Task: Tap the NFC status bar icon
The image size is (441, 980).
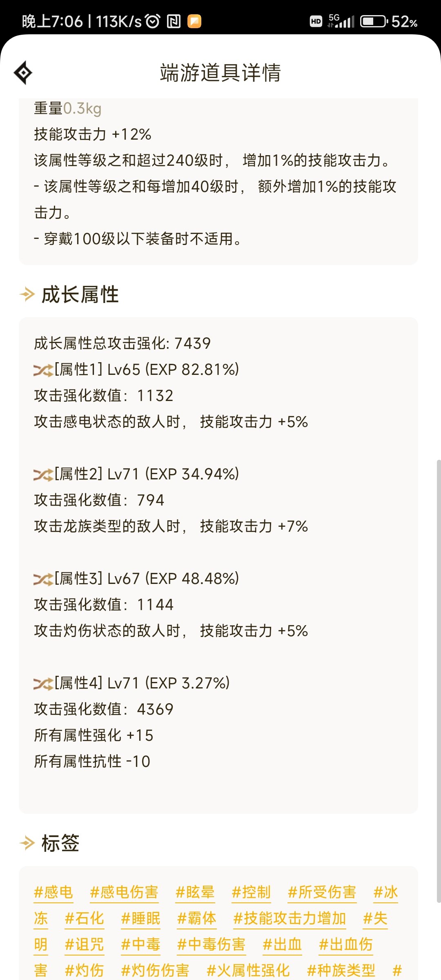Action: [x=174, y=21]
